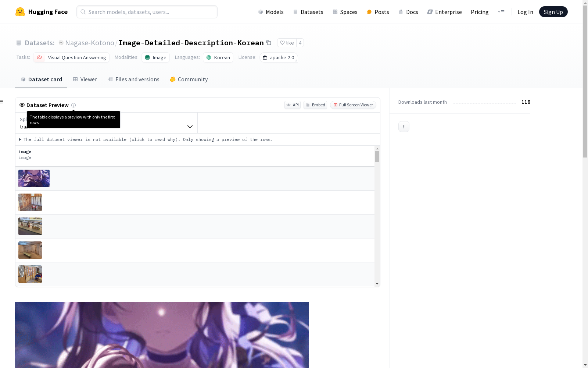Screen dimensions: 588x368
Task: Open the Nagase-Kotono profile link
Action: click(x=90, y=43)
